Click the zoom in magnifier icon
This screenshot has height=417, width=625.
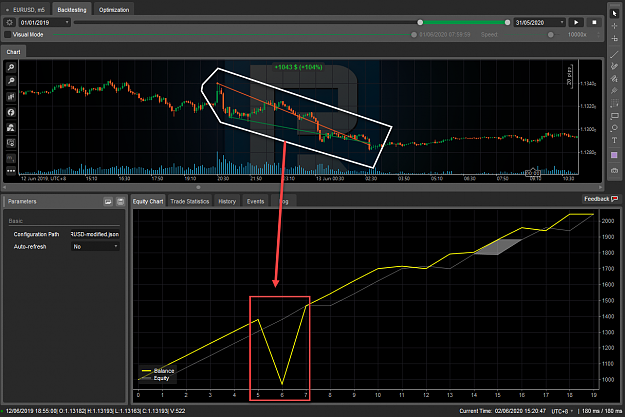tap(11, 67)
